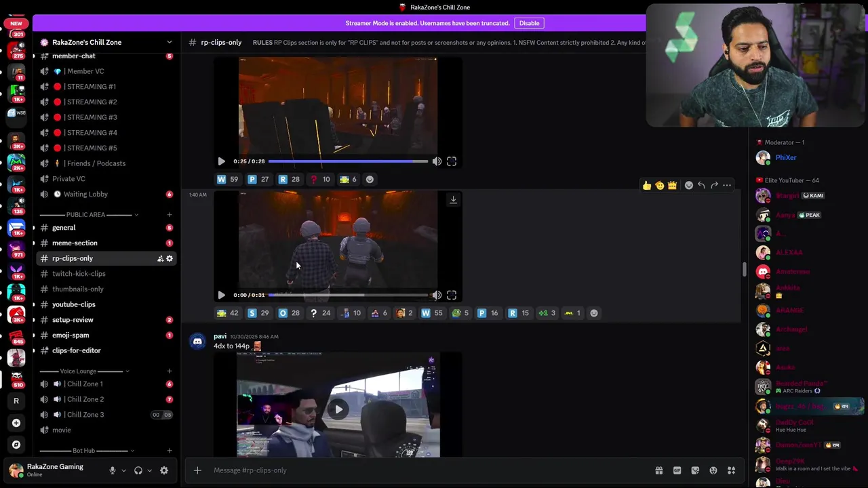Open the emoji picker in message bar
The height and width of the screenshot is (488, 868).
(713, 470)
